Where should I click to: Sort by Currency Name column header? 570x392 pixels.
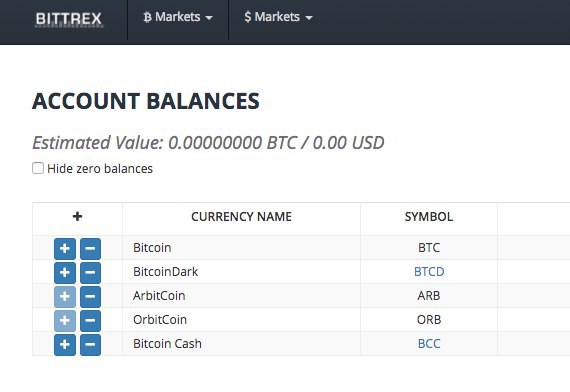241,217
